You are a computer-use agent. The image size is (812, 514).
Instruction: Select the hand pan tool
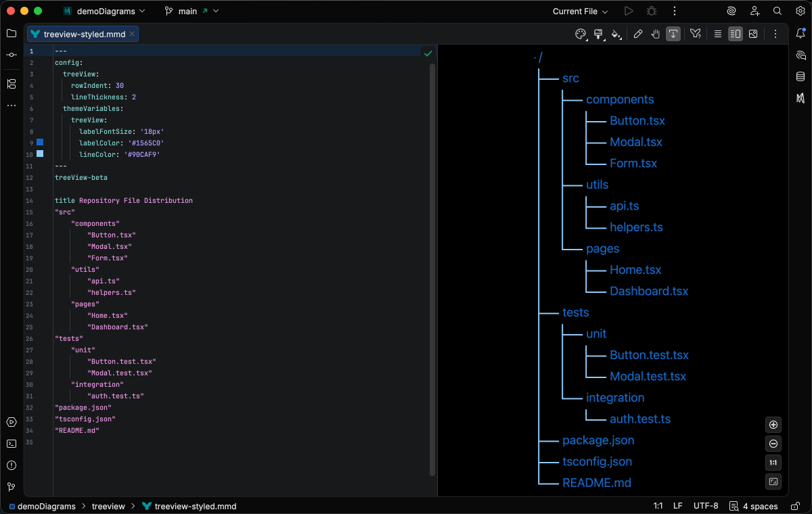[x=655, y=34]
